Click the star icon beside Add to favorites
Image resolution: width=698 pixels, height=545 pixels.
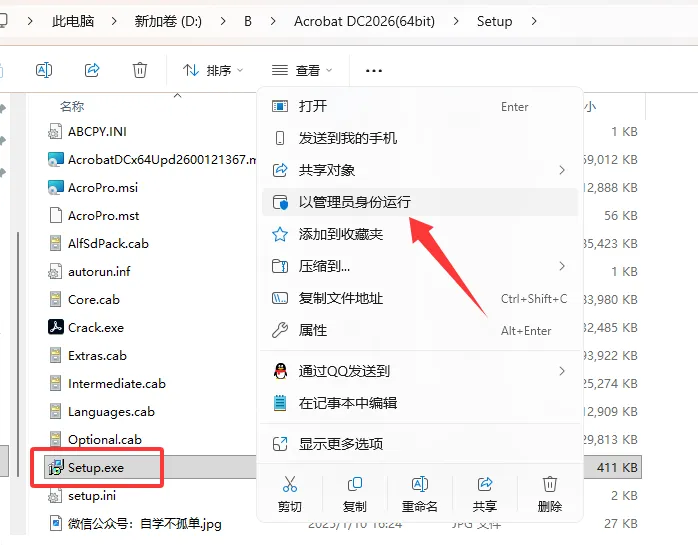(280, 234)
